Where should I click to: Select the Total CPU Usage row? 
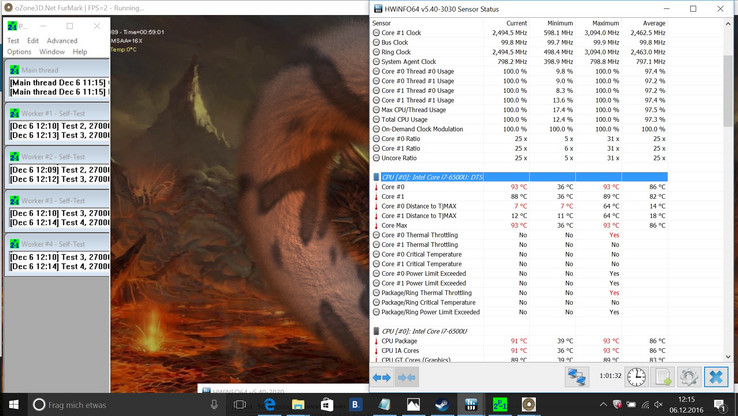click(x=520, y=120)
